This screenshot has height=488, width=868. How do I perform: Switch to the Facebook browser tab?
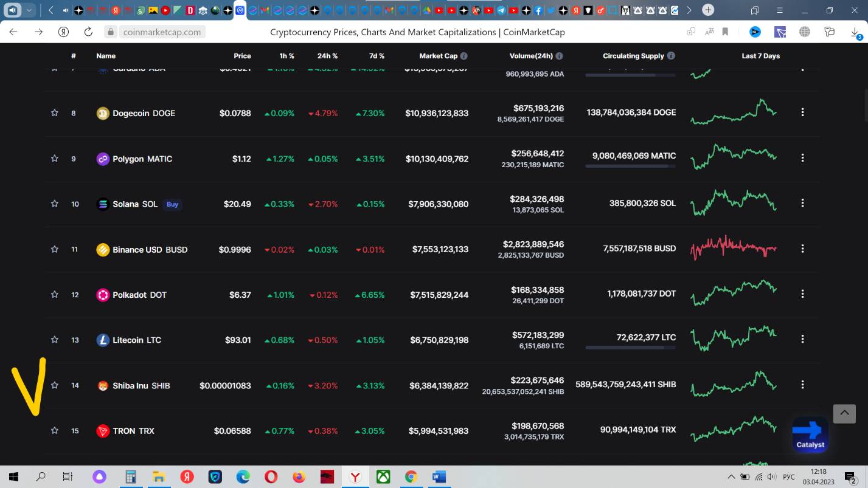(x=539, y=10)
